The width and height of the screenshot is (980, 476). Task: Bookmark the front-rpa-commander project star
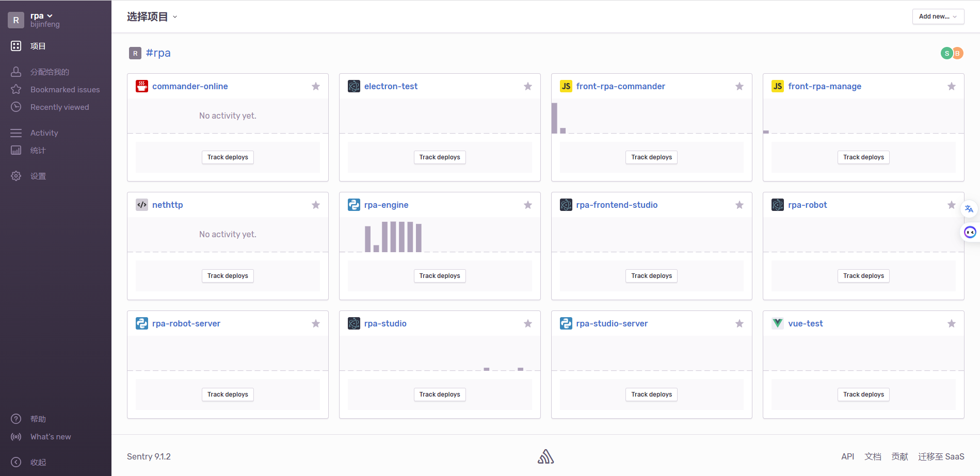pos(740,86)
